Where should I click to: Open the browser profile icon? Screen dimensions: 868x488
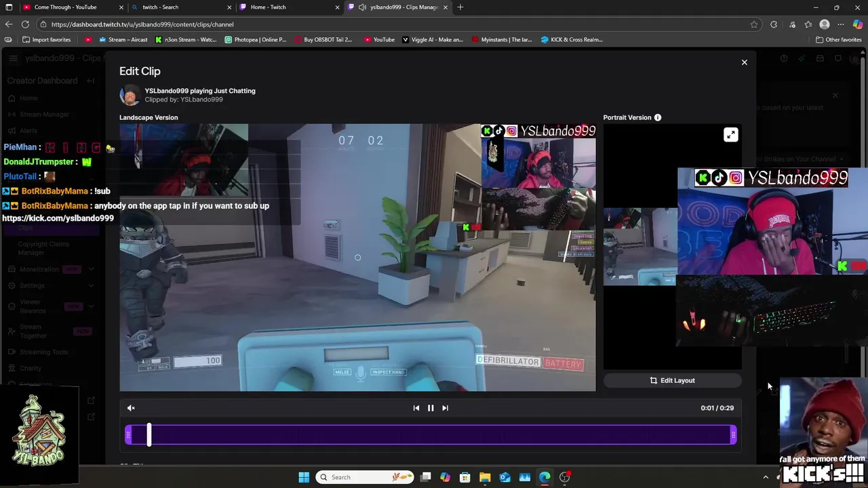click(825, 24)
